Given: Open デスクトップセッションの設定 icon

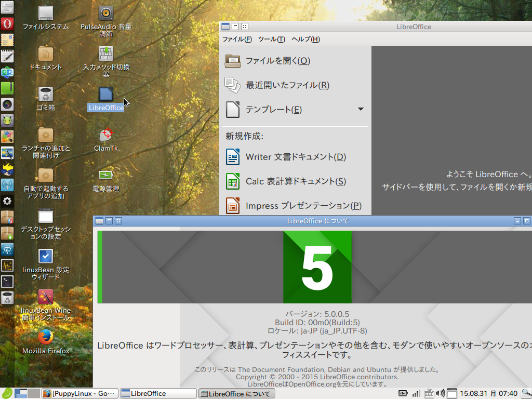Looking at the screenshot, I should point(46,224).
